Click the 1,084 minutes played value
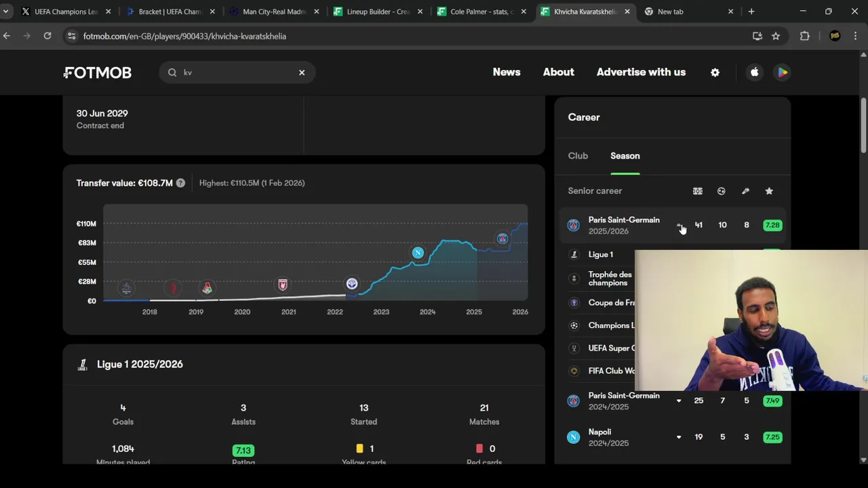The width and height of the screenshot is (868, 488). point(123,449)
